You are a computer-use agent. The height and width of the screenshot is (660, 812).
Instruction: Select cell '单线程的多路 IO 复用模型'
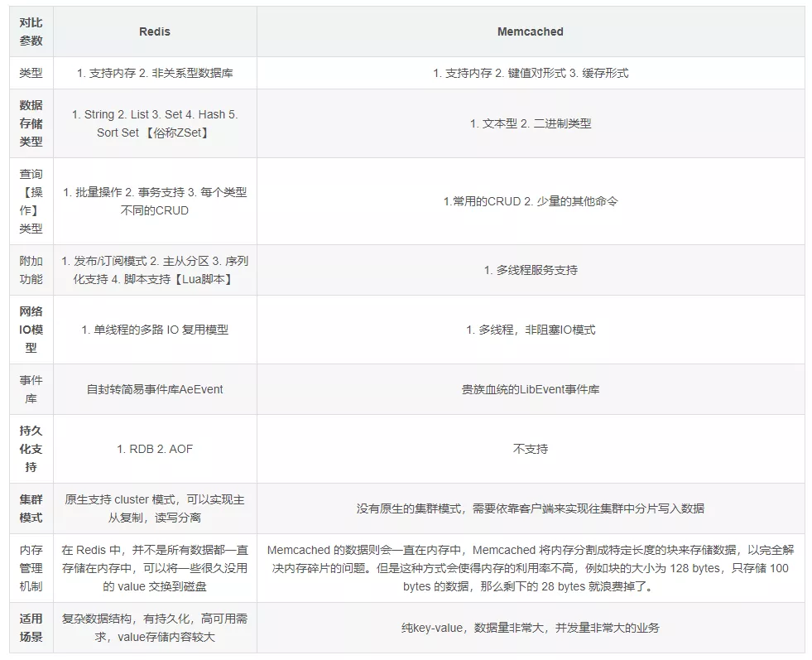(x=155, y=330)
